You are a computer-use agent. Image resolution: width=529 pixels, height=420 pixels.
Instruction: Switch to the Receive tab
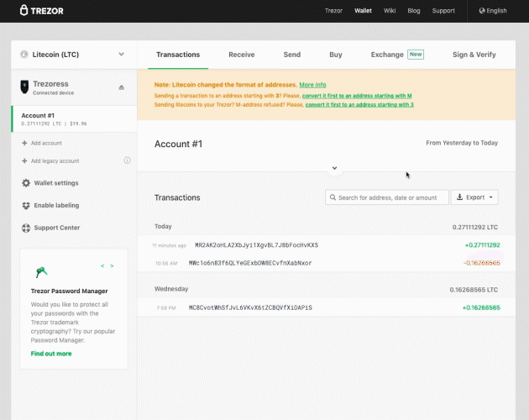242,55
